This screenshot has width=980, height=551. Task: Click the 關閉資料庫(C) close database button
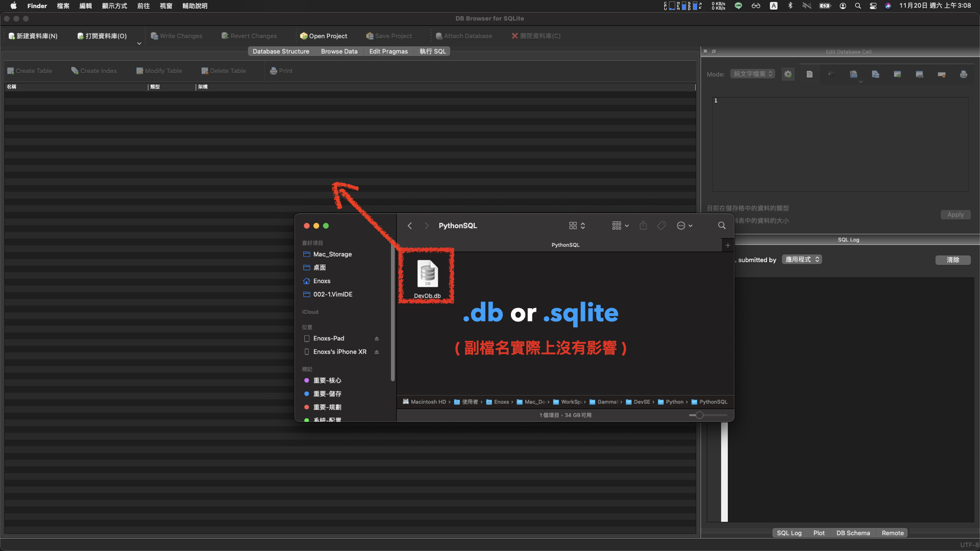[536, 36]
